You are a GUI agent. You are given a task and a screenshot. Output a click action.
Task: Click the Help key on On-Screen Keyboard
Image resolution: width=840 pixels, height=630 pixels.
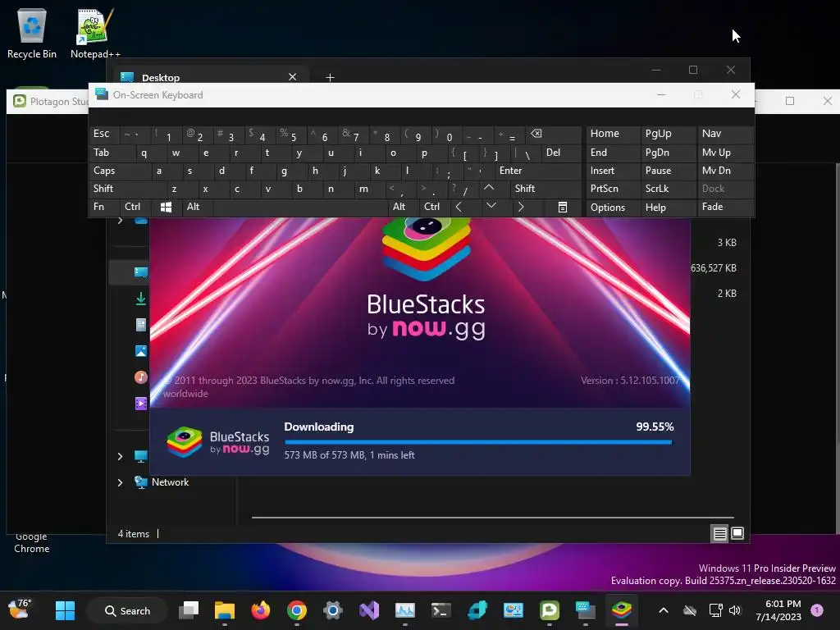click(x=668, y=208)
